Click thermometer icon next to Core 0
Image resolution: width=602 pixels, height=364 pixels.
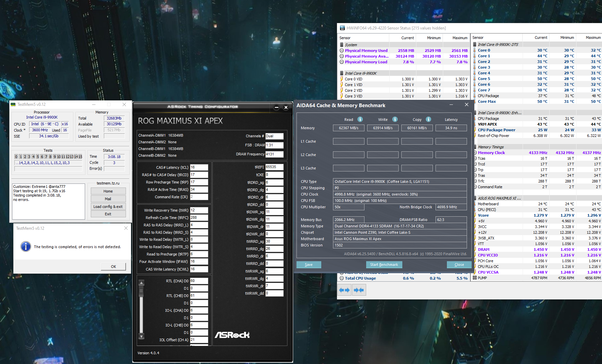point(475,50)
